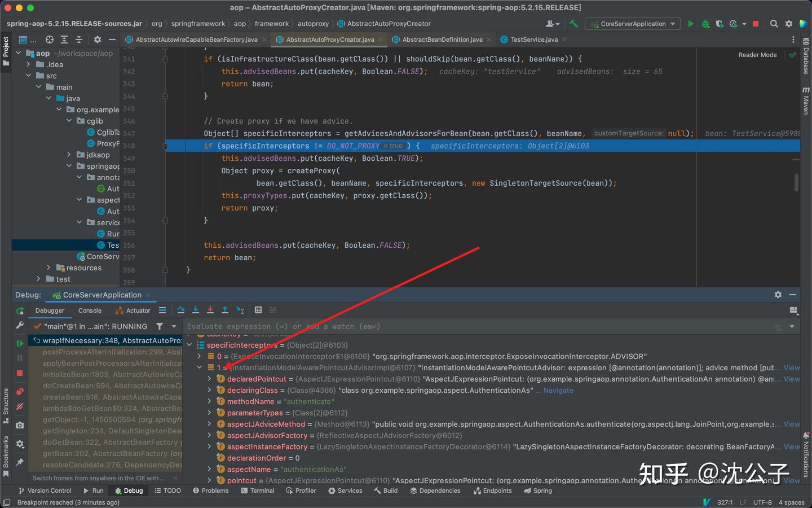Click Force Step Into red arrow
Viewport: 812px width, 508px height.
click(210, 310)
